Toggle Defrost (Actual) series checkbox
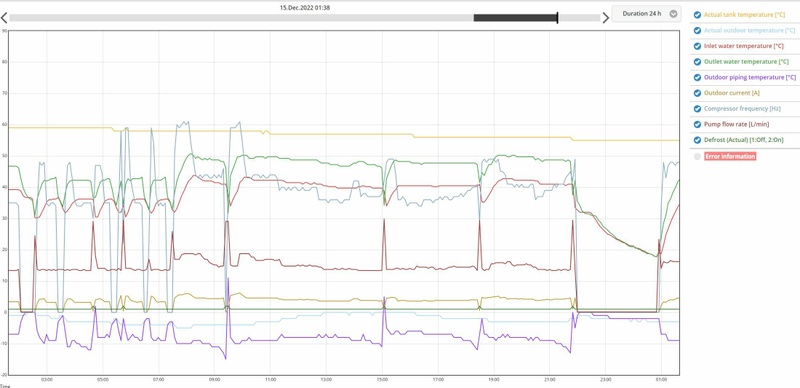This screenshot has width=800, height=388. point(697,140)
